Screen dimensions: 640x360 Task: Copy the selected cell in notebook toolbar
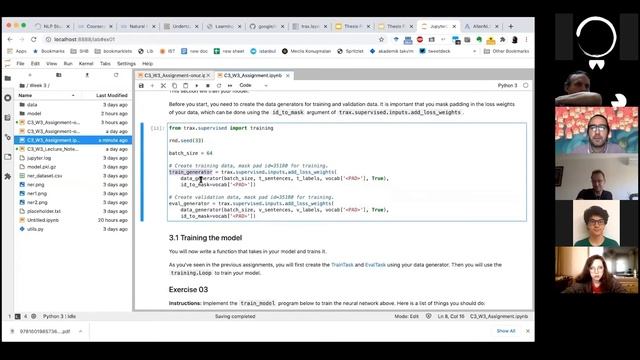point(174,86)
